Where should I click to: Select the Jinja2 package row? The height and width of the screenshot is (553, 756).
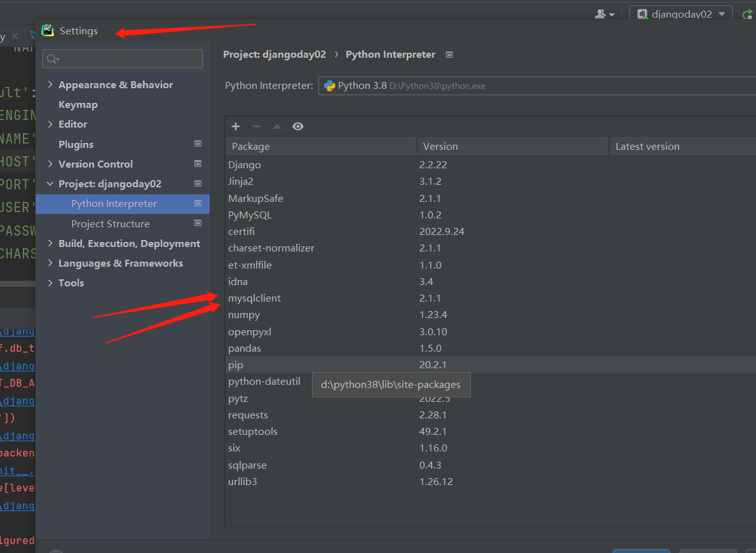(x=491, y=182)
